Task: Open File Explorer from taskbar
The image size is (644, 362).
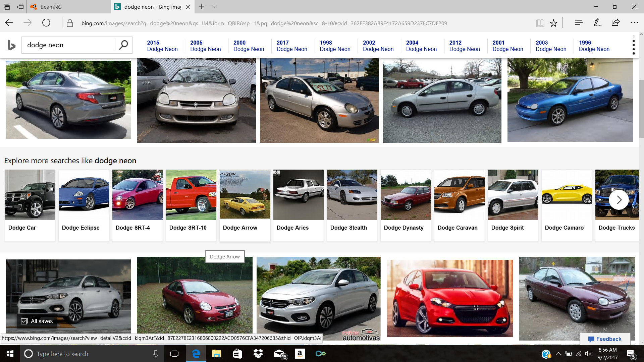Action: point(217,354)
